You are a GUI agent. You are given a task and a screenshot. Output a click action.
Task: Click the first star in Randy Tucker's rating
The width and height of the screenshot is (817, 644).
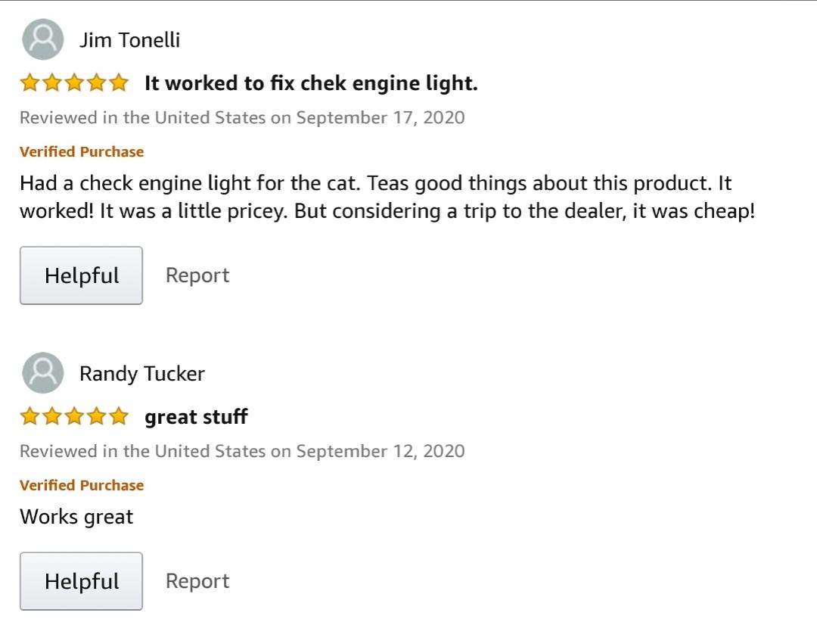tap(30, 417)
